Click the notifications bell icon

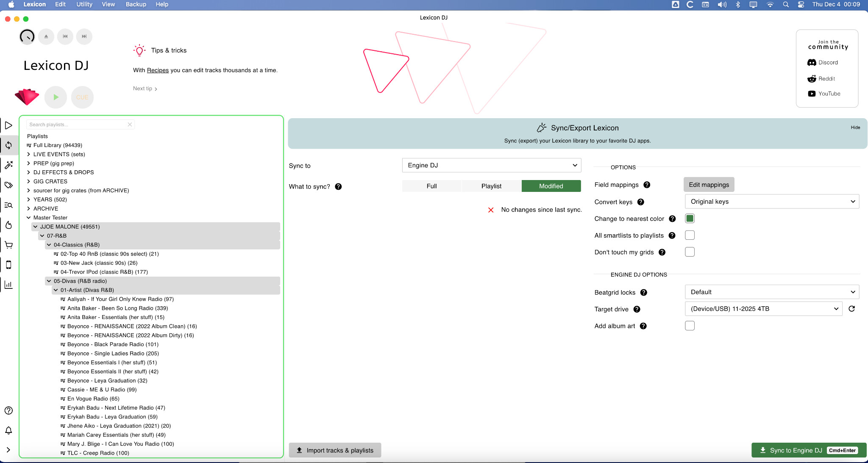pos(8,430)
